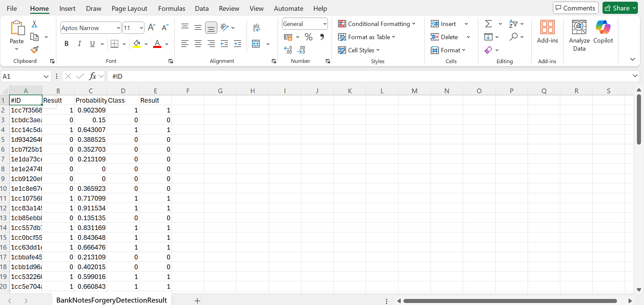Toggle Bold formatting
The image size is (644, 305).
[x=66, y=44]
